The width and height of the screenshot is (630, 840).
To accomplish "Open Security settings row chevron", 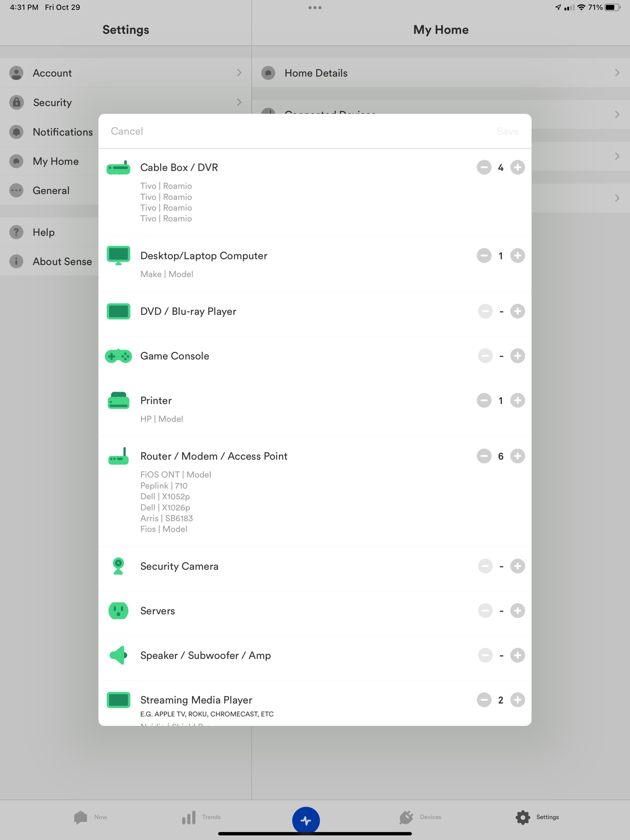I will coord(239,102).
